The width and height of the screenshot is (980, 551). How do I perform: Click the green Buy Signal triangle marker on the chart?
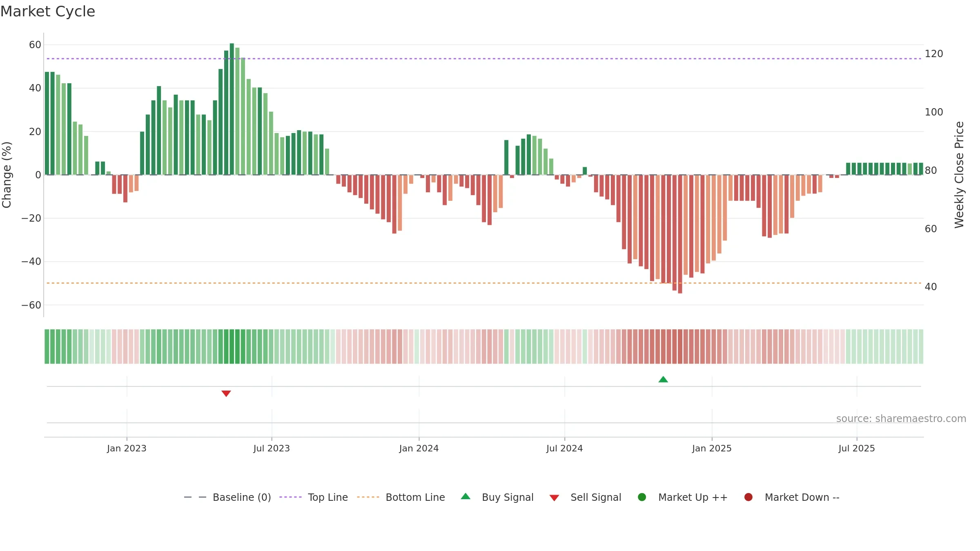coord(663,379)
